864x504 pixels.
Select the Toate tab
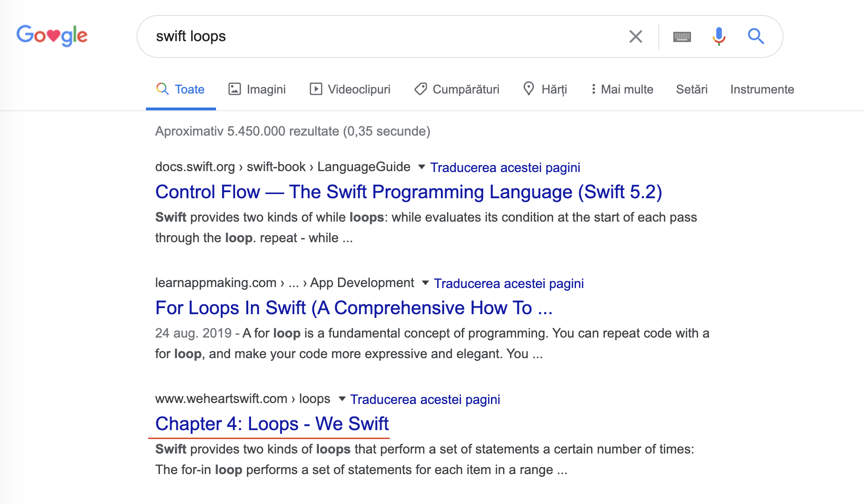181,89
